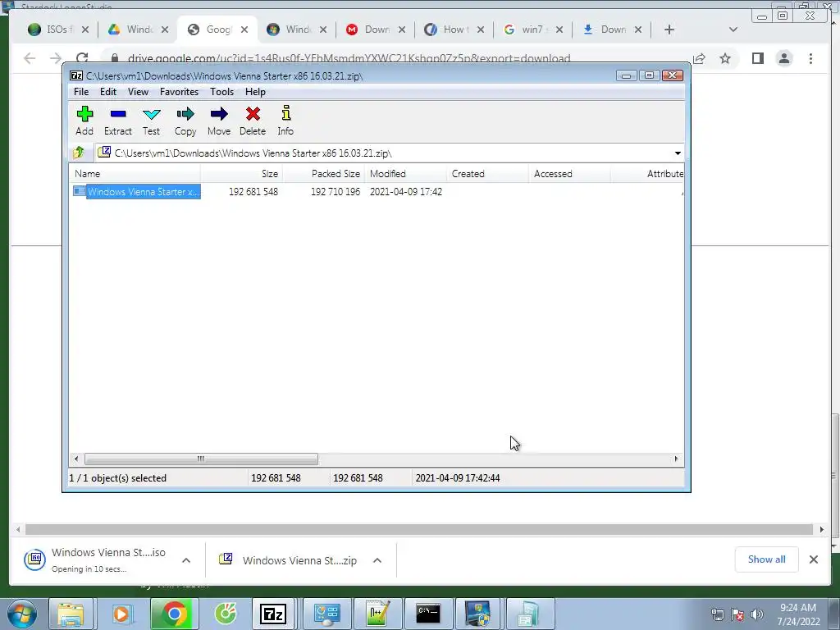This screenshot has width=840, height=630.
Task: Open Chrome profile avatar
Action: (784, 58)
